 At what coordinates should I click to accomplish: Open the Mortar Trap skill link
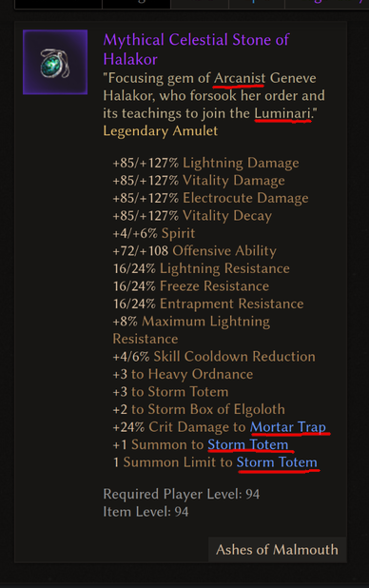(x=288, y=427)
